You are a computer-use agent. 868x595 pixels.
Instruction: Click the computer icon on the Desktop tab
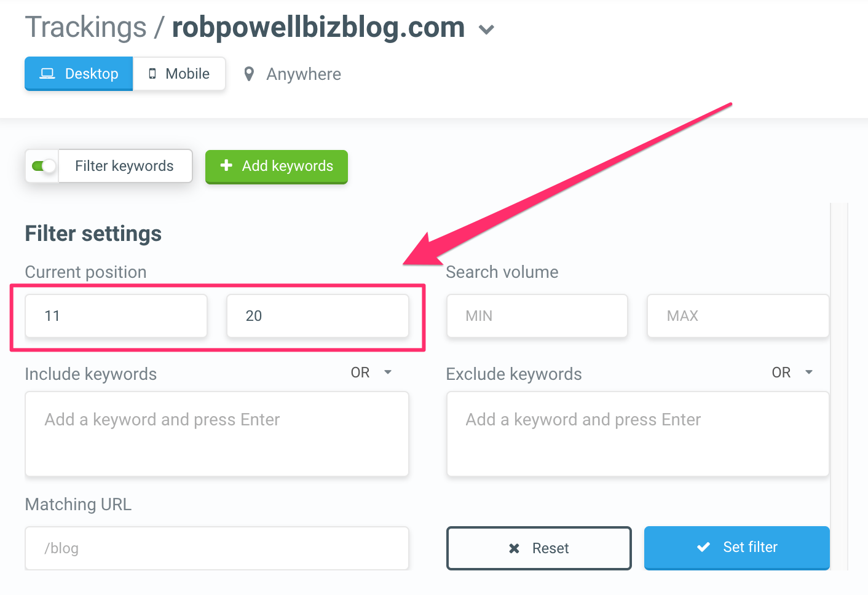(47, 73)
